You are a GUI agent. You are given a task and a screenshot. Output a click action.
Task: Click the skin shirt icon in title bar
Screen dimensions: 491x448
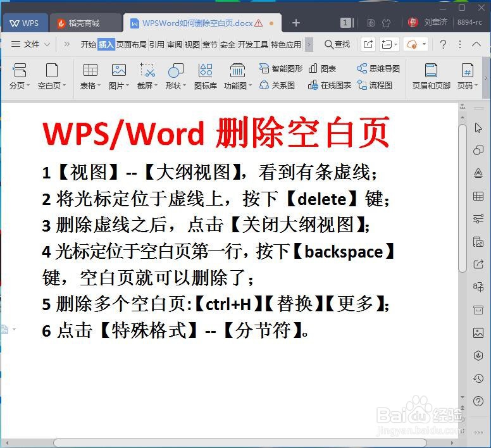387,23
